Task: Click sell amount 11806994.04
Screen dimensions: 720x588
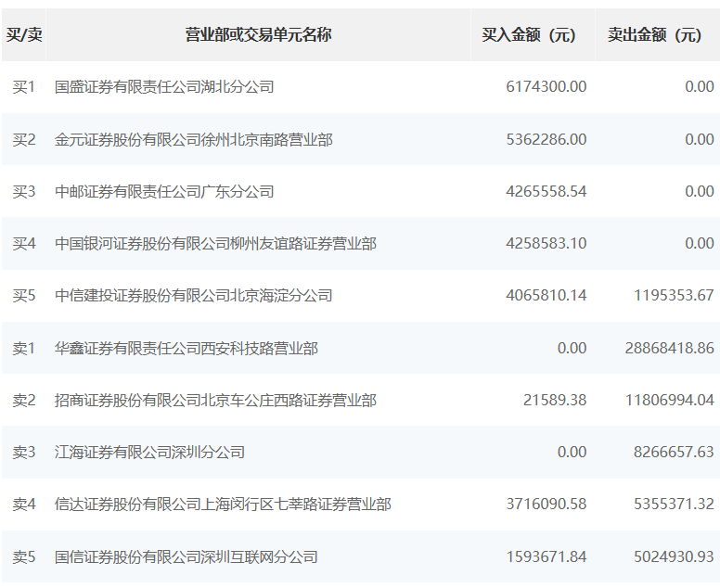Action: click(x=670, y=401)
